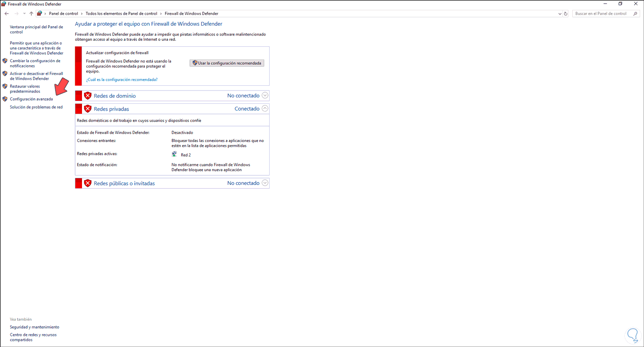Viewport: 644px width, 347px height.
Task: Open the chevron after 'Todos los elementos de Panel de control'
Action: coord(161,14)
